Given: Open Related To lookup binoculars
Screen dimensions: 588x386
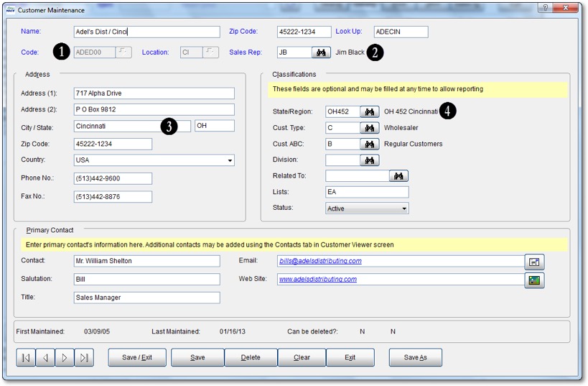Looking at the screenshot, I should 398,176.
